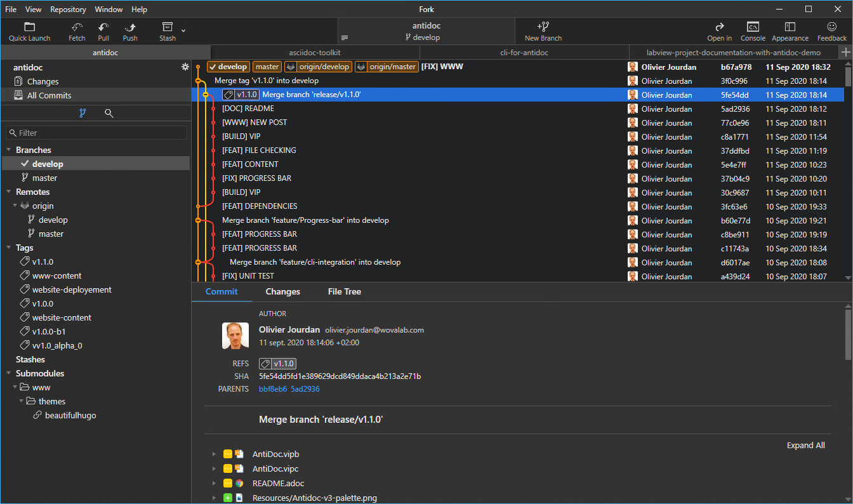
Task: Open Appearance settings
Action: point(790,32)
